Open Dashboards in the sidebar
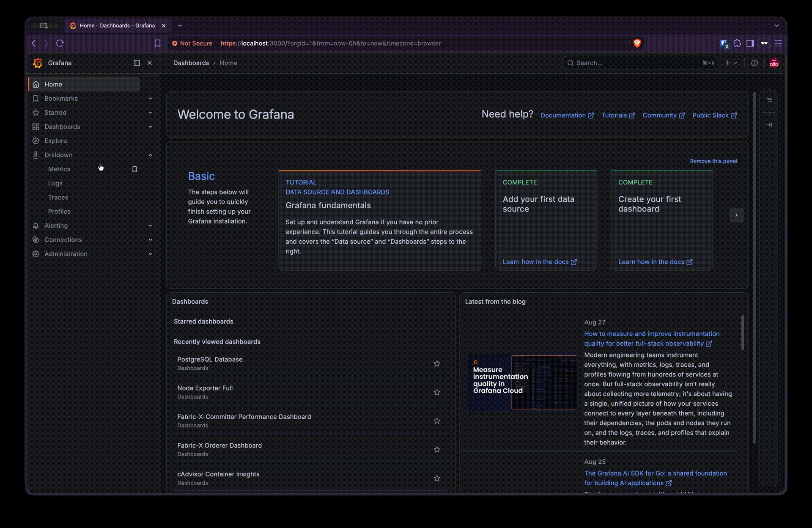 tap(62, 126)
